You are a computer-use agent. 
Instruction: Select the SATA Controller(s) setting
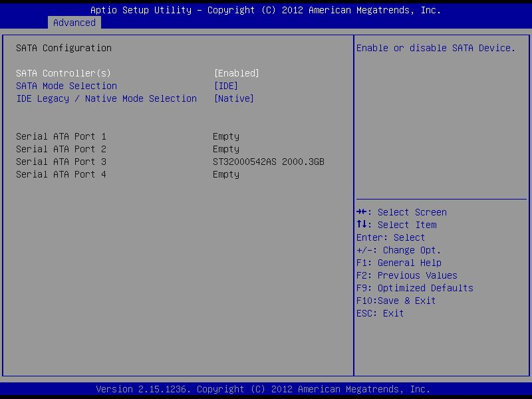(63, 73)
